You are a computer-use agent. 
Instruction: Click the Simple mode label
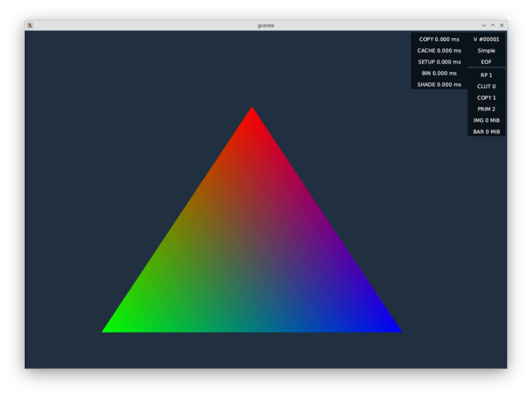point(486,51)
